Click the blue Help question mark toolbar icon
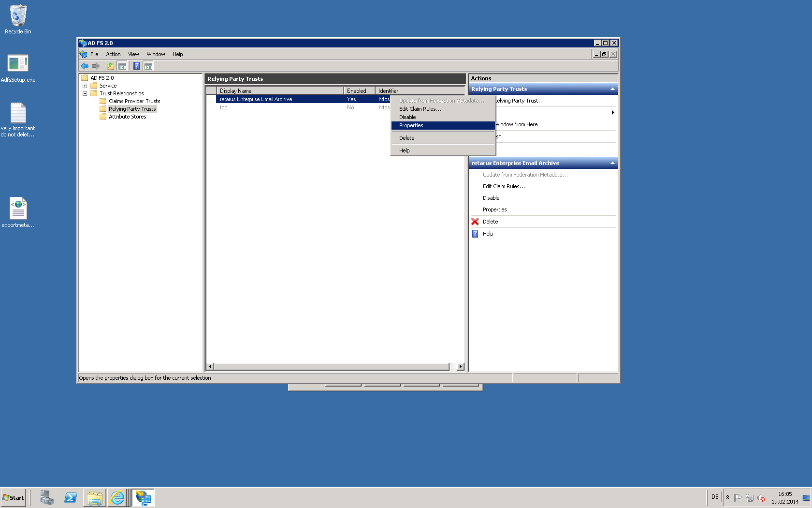 click(x=136, y=66)
